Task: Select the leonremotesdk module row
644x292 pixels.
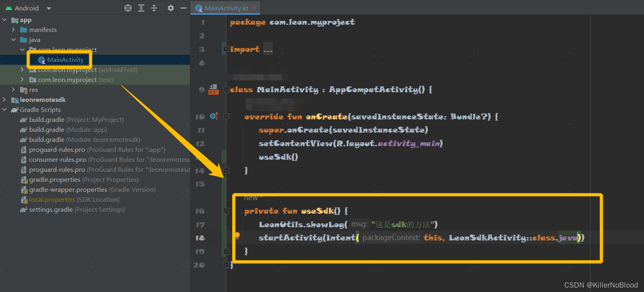Action: point(95,99)
